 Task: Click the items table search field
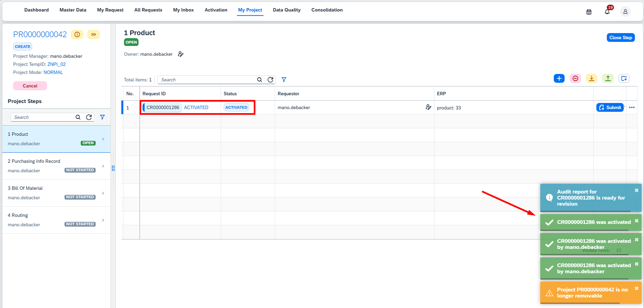click(x=208, y=80)
